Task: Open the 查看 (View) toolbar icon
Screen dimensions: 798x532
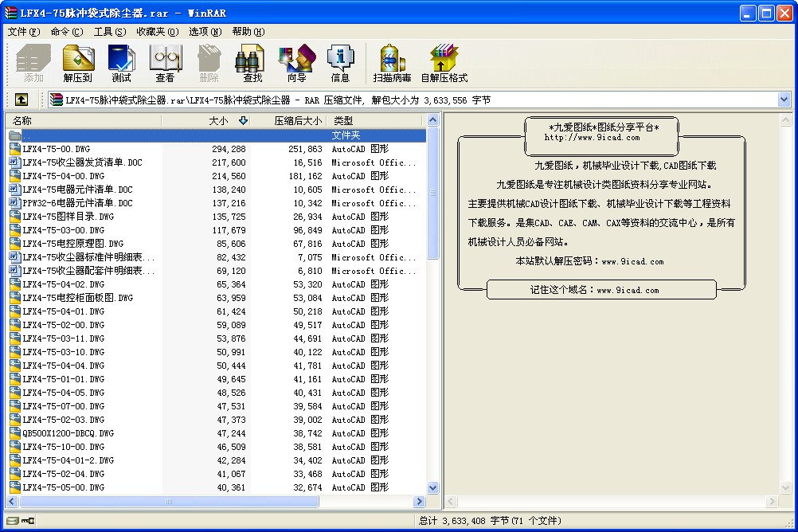Action: point(165,62)
